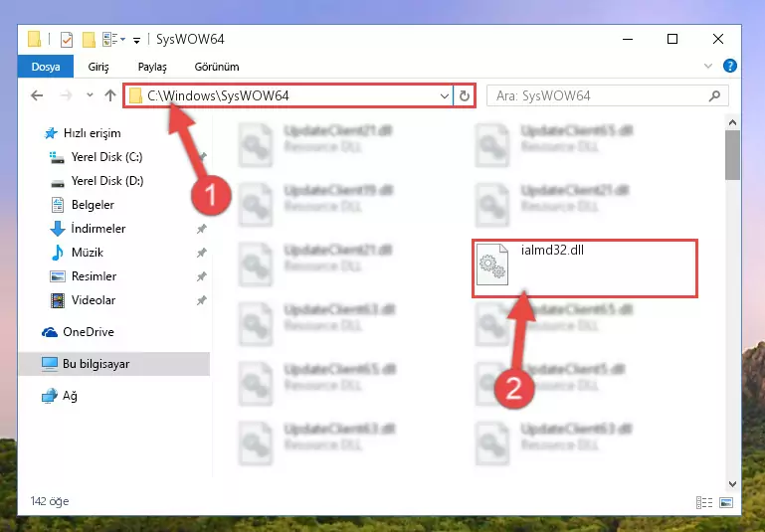Open Help with the question mark icon
Viewport: 765px width, 532px height.
tap(730, 66)
